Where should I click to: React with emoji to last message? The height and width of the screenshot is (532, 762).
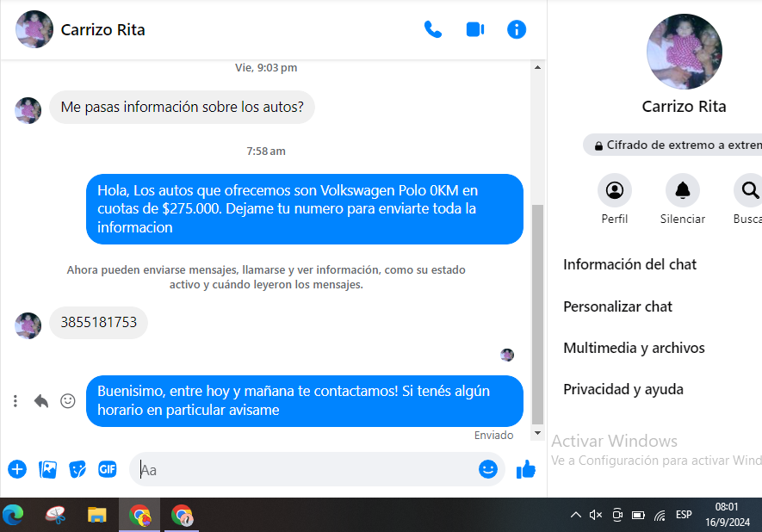click(x=67, y=401)
